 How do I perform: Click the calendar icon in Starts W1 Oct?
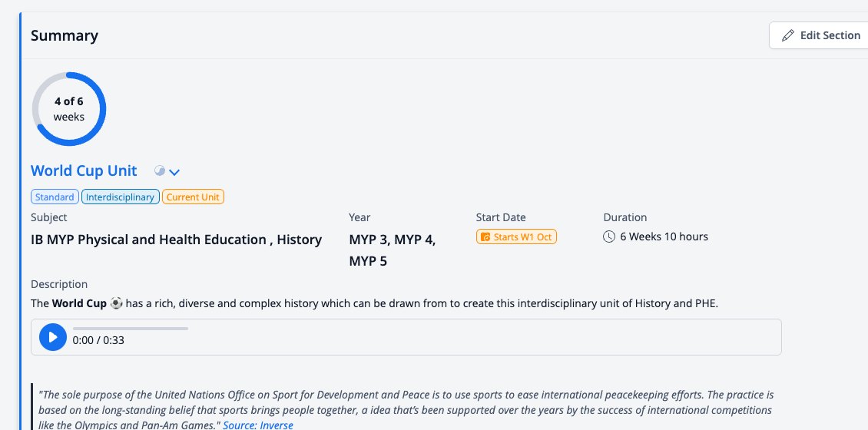point(485,237)
